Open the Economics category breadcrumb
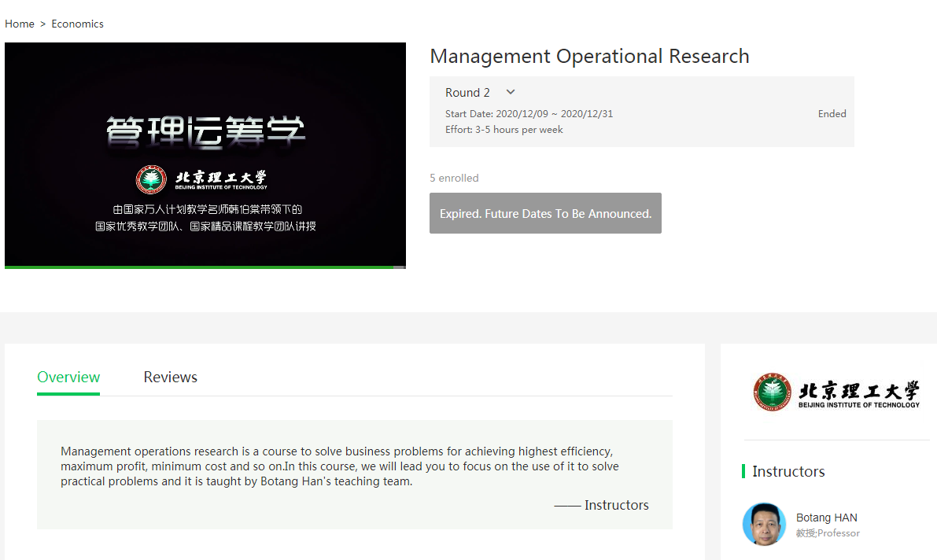This screenshot has width=937, height=560. (77, 24)
